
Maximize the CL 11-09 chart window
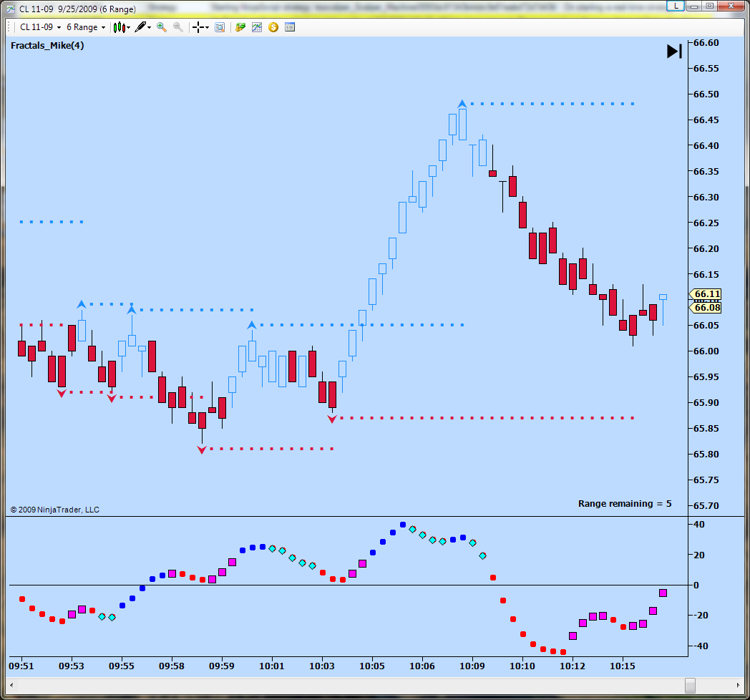(710, 6)
